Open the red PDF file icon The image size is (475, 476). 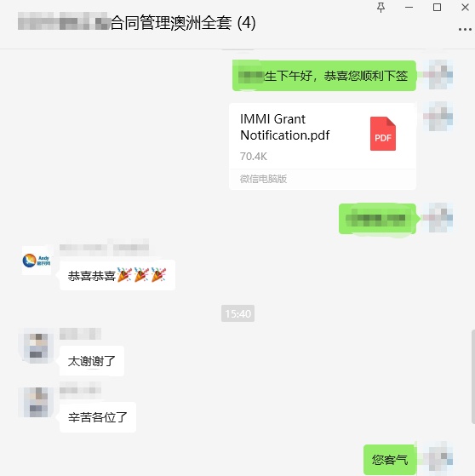click(383, 134)
